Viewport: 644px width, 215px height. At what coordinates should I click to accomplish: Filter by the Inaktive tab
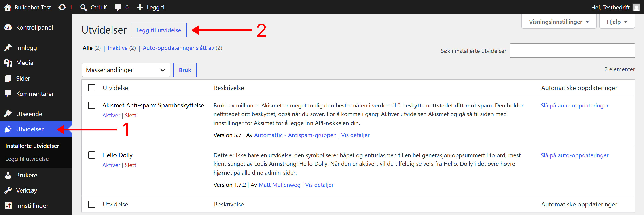[117, 48]
